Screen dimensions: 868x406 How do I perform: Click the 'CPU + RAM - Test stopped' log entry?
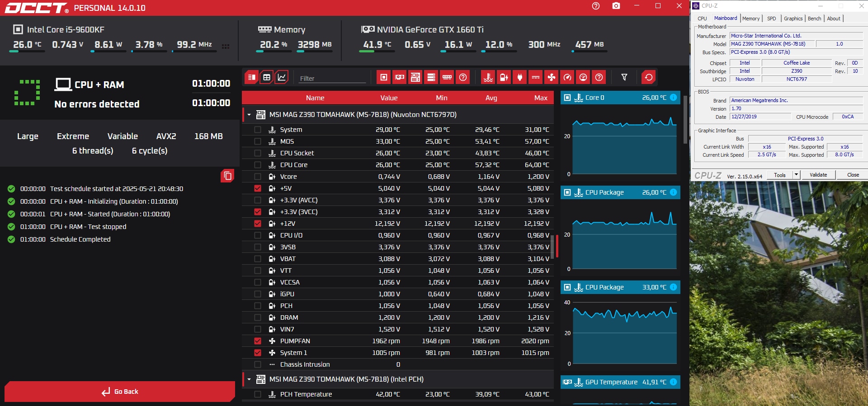(x=88, y=227)
